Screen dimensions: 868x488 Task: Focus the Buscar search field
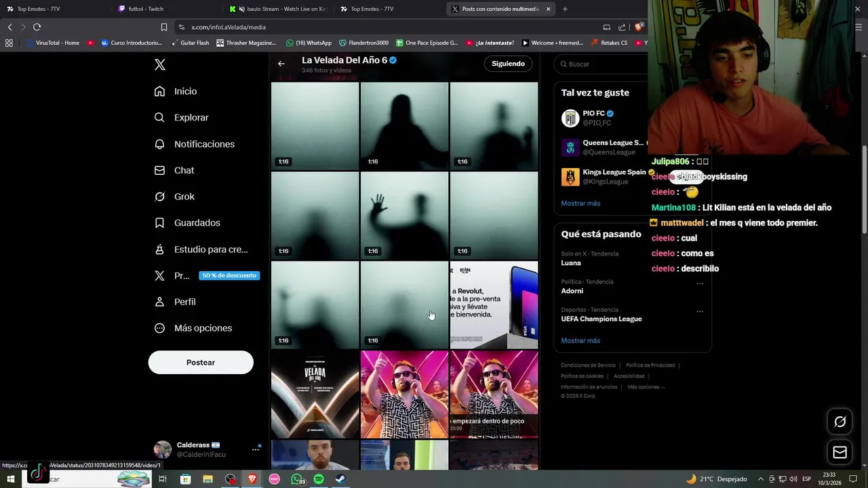tap(602, 64)
